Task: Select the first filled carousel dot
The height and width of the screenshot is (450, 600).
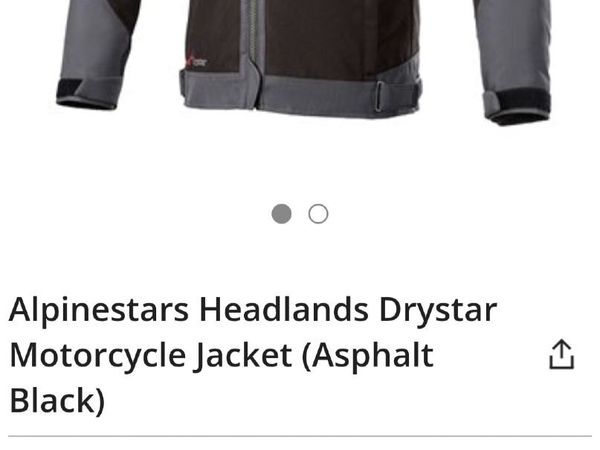Action: (x=281, y=214)
